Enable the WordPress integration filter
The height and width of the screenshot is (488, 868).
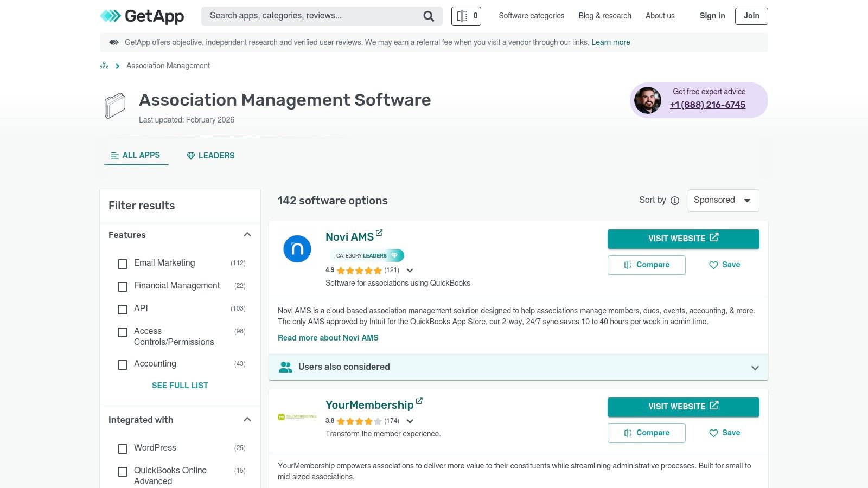click(x=122, y=449)
